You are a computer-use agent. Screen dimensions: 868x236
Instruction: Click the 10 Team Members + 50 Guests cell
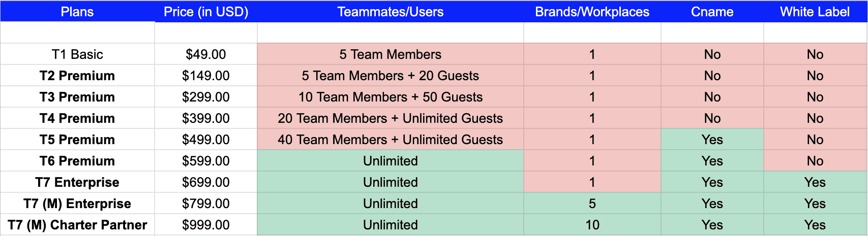click(x=390, y=97)
